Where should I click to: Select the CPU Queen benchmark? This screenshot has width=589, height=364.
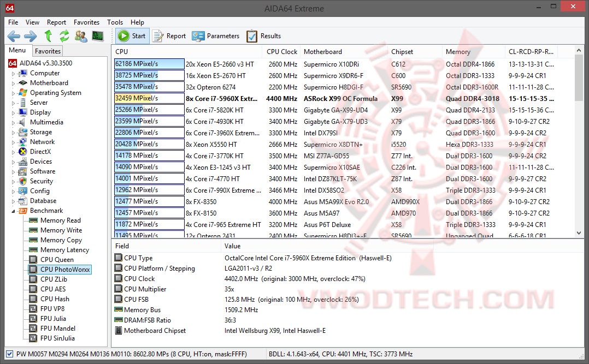57,259
